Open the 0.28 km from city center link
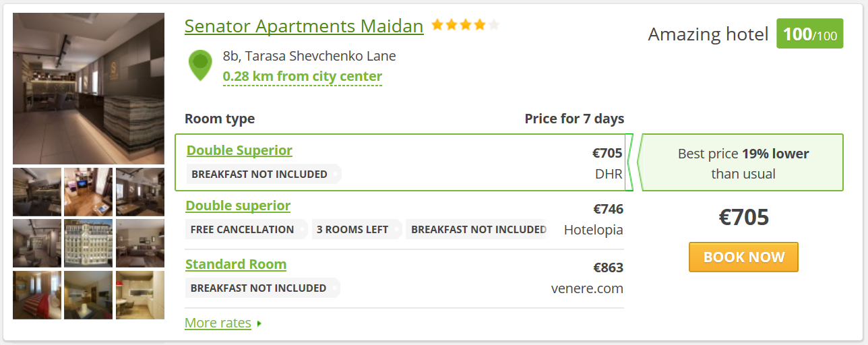The width and height of the screenshot is (868, 345). click(303, 77)
